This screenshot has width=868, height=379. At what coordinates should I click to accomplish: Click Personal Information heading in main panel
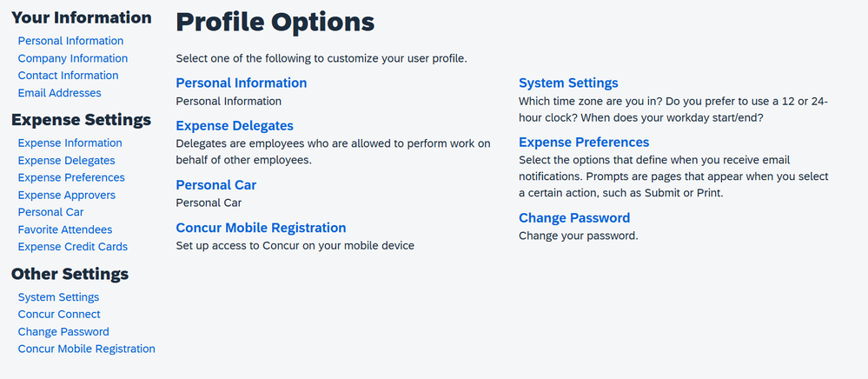tap(242, 83)
